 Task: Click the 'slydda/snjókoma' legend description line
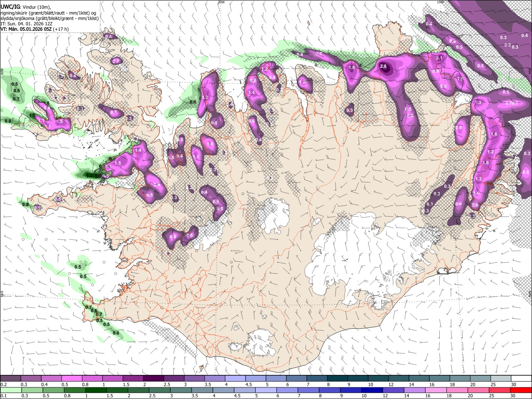pyautogui.click(x=49, y=18)
